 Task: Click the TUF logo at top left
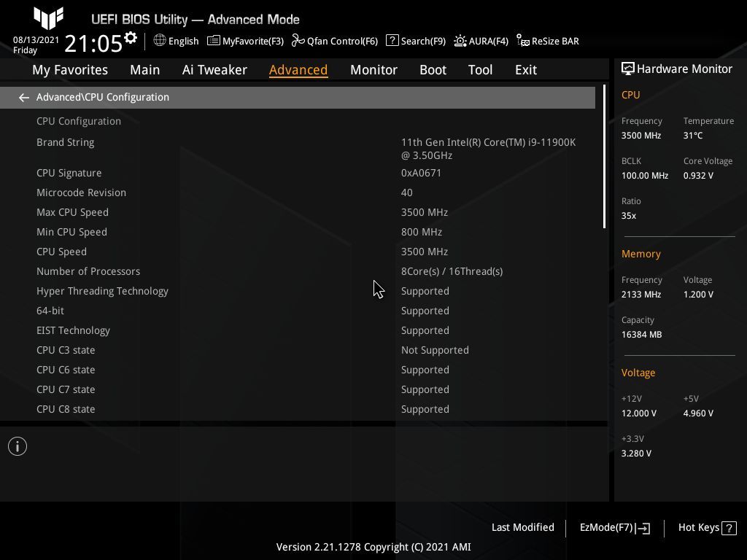(48, 18)
